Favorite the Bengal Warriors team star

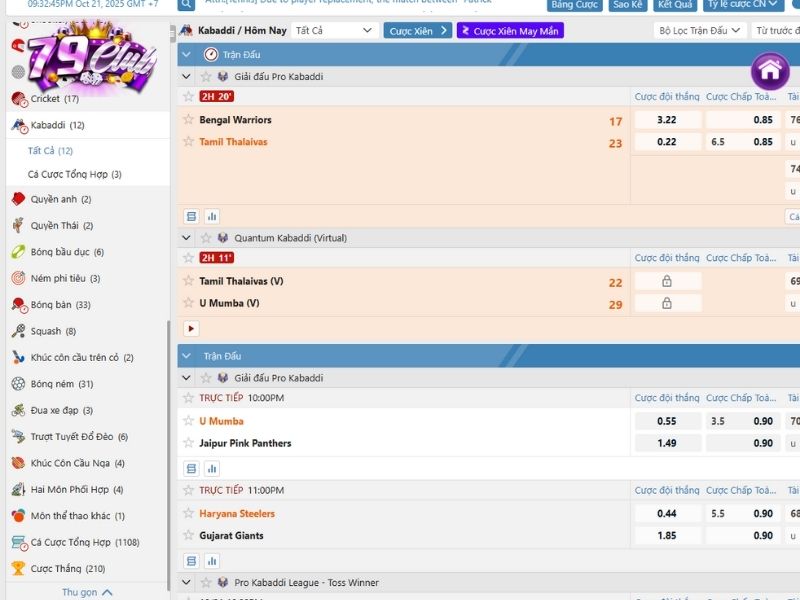(188, 120)
